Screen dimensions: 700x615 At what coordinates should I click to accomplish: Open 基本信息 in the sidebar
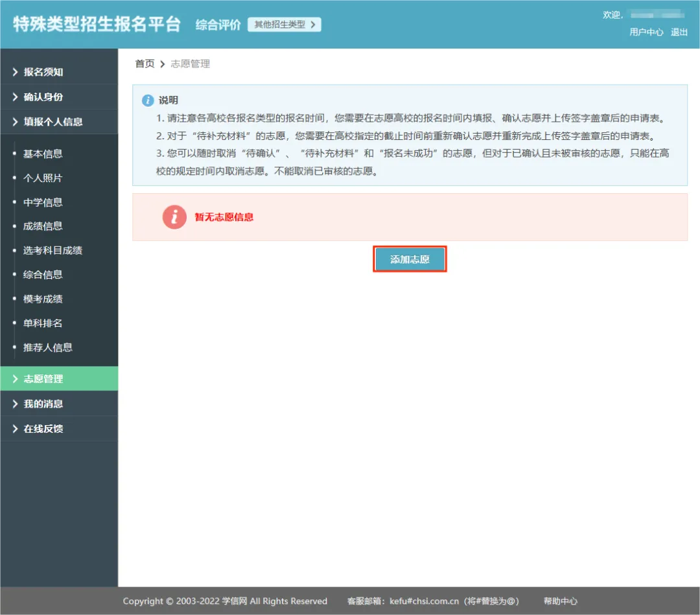pyautogui.click(x=43, y=154)
